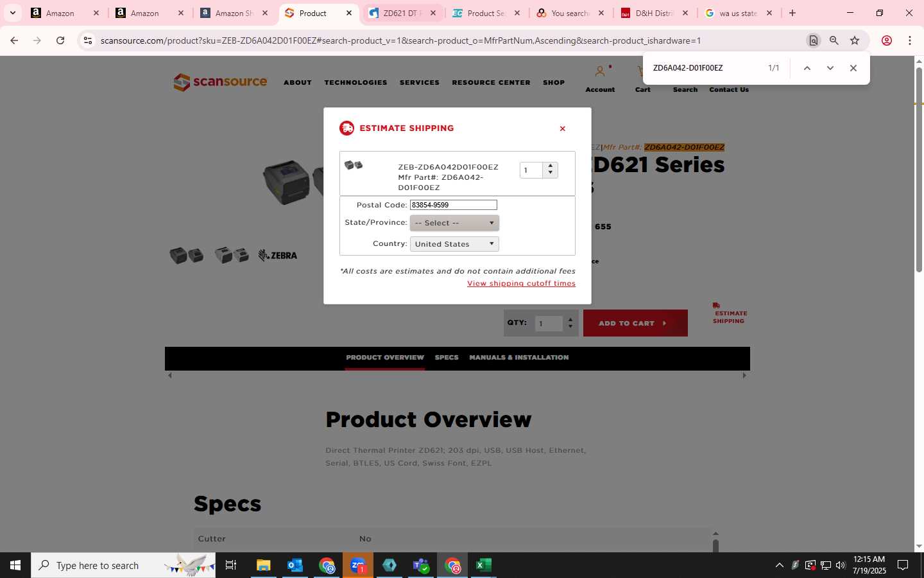The image size is (924, 578).
Task: Open the Account icon
Action: 600,71
